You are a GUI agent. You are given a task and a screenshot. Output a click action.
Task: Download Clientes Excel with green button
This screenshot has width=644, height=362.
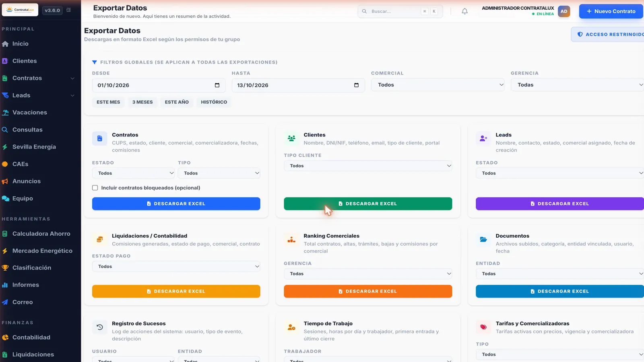click(x=368, y=204)
